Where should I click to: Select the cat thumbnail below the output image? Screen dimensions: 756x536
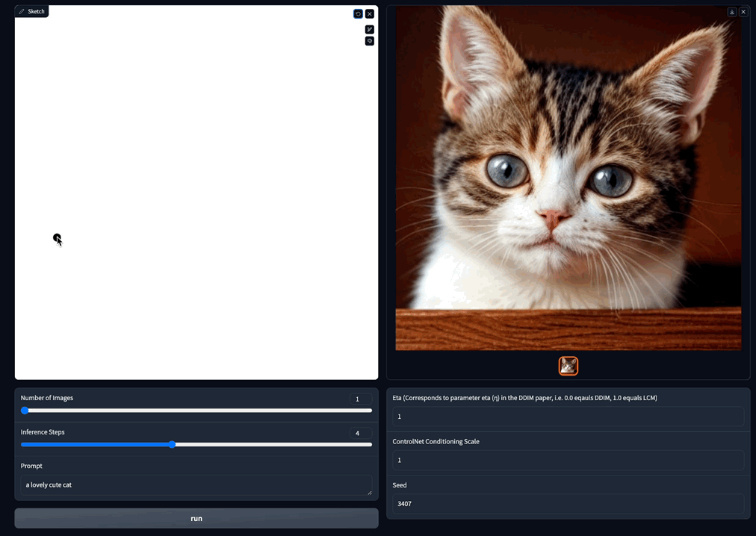(568, 366)
